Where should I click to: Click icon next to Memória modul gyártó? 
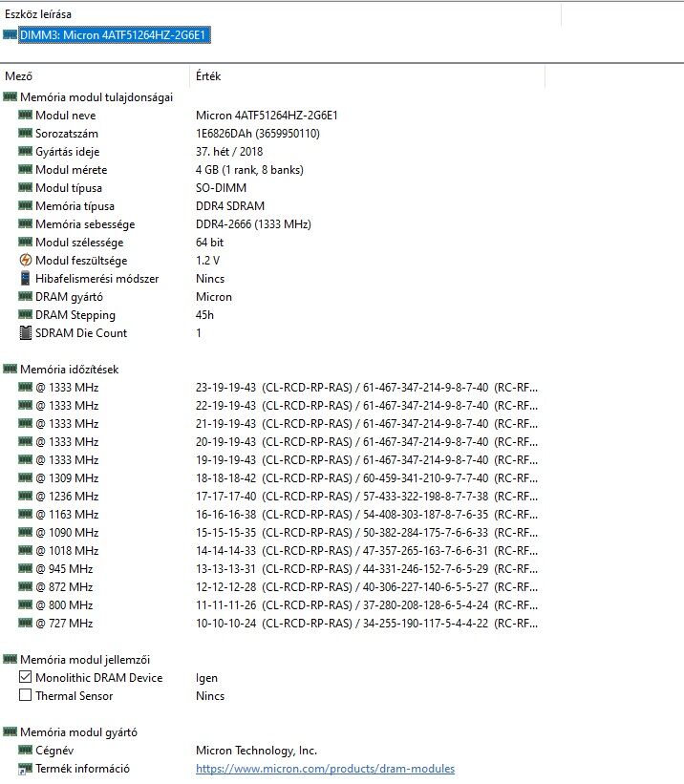click(10, 732)
